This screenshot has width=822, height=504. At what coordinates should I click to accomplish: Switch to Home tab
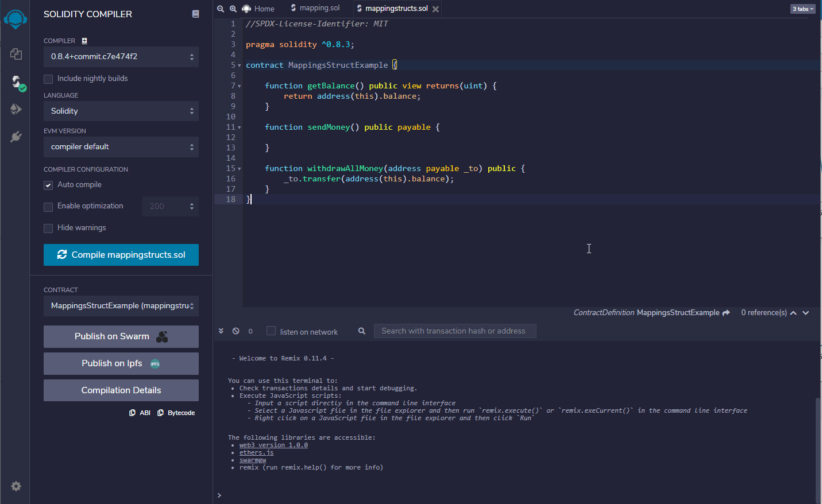pyautogui.click(x=258, y=9)
